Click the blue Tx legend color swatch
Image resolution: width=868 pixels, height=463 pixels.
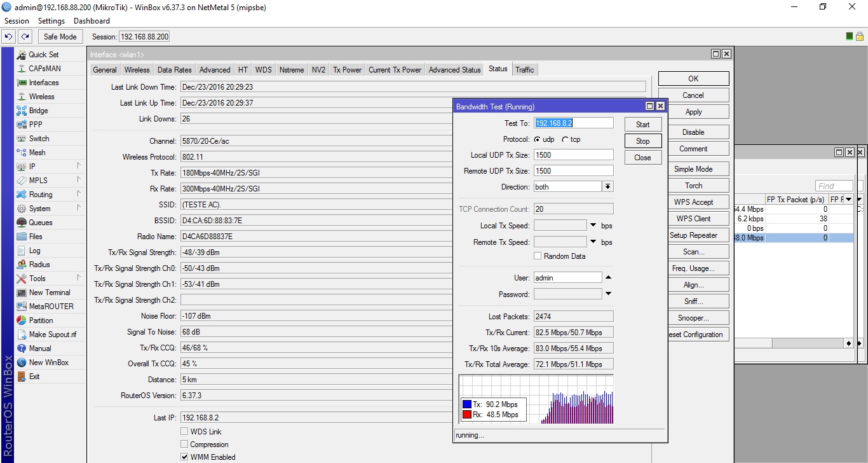tap(467, 404)
